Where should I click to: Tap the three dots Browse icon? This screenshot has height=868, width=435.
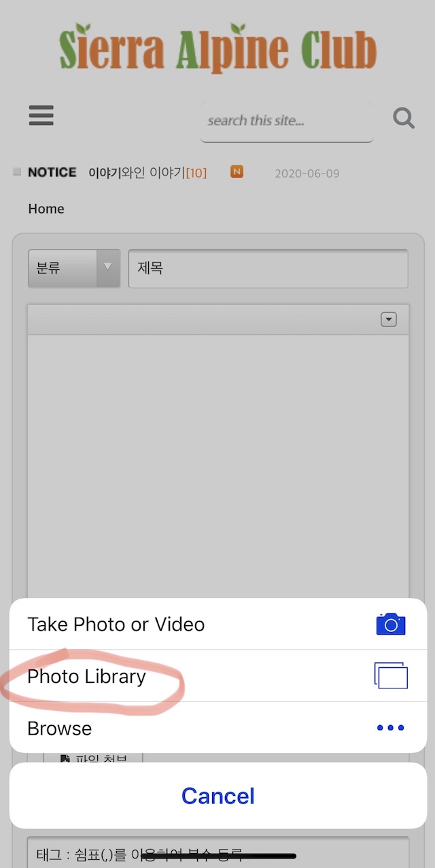tap(391, 728)
